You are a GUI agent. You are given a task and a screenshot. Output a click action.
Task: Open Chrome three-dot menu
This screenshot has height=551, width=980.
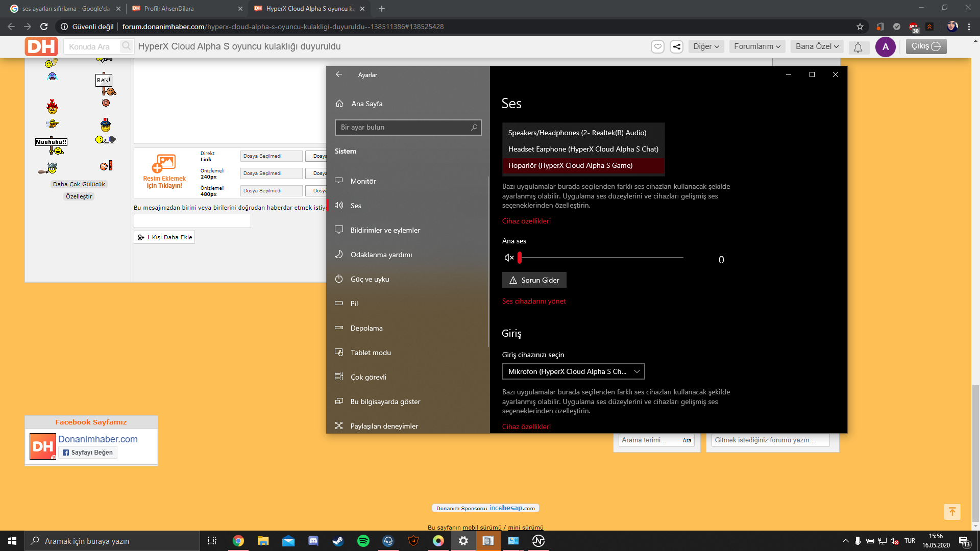969,27
